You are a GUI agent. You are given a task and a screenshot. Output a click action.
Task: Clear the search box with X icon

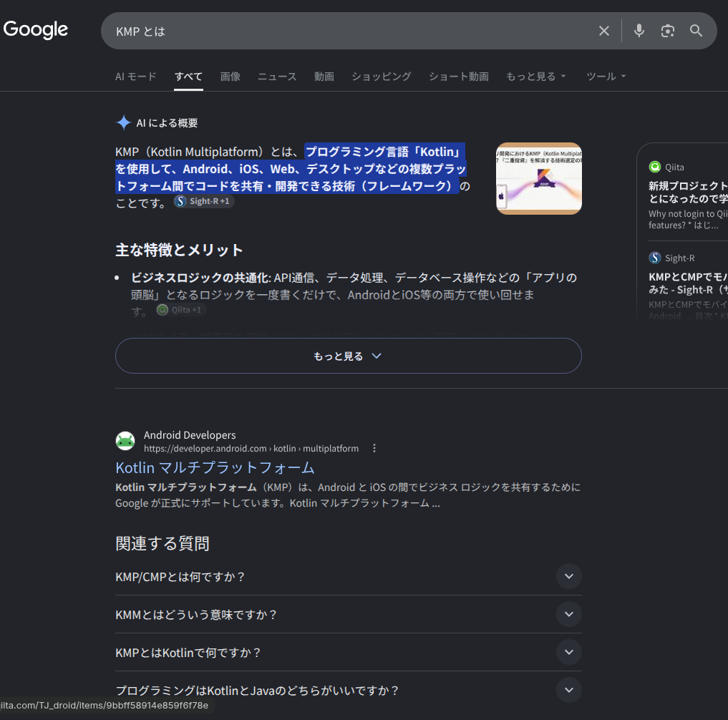(x=603, y=31)
